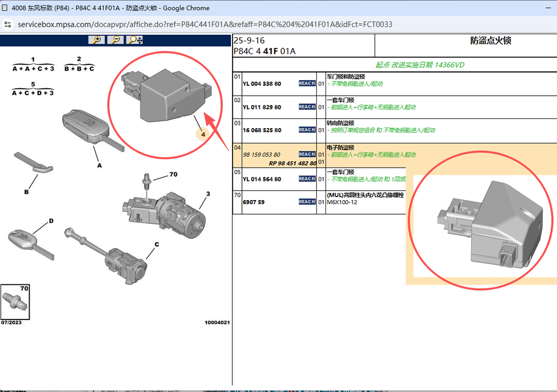Click the zoom in magnifier icon
Screen dimensions: 557x392
point(96,39)
